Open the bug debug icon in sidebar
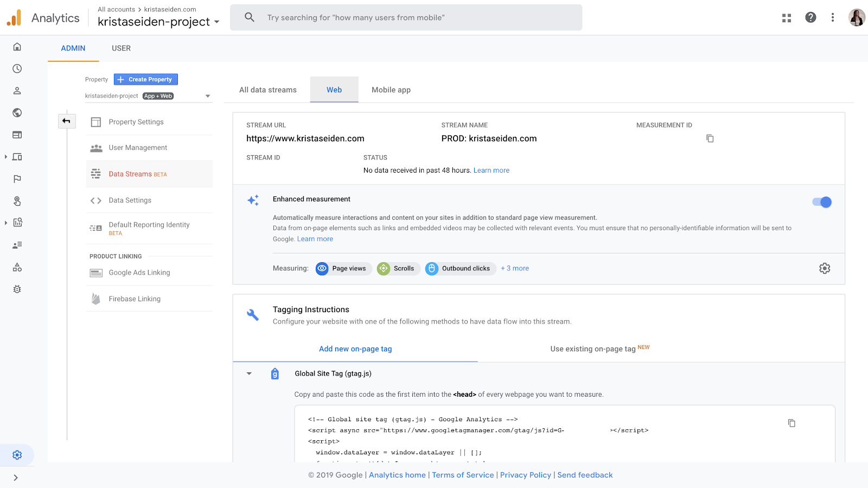The width and height of the screenshot is (868, 488). [17, 289]
